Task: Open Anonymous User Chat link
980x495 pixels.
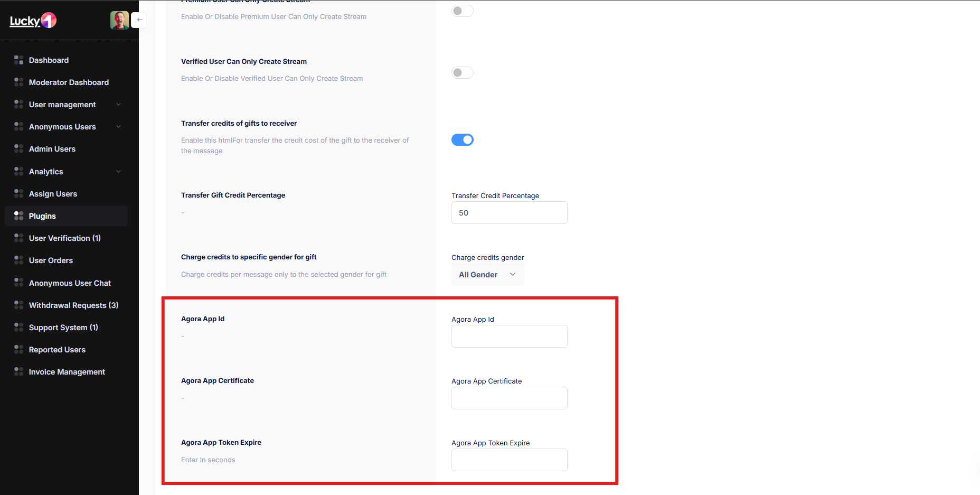Action: 70,283
